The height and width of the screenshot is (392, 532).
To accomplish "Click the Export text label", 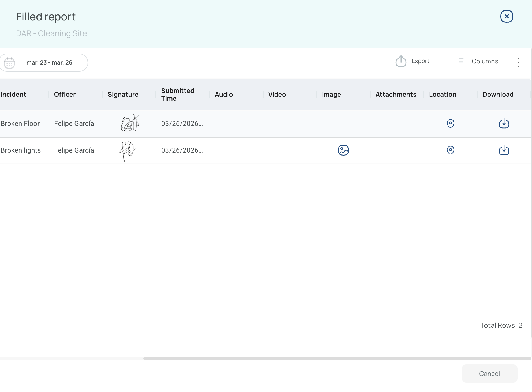I will (420, 61).
